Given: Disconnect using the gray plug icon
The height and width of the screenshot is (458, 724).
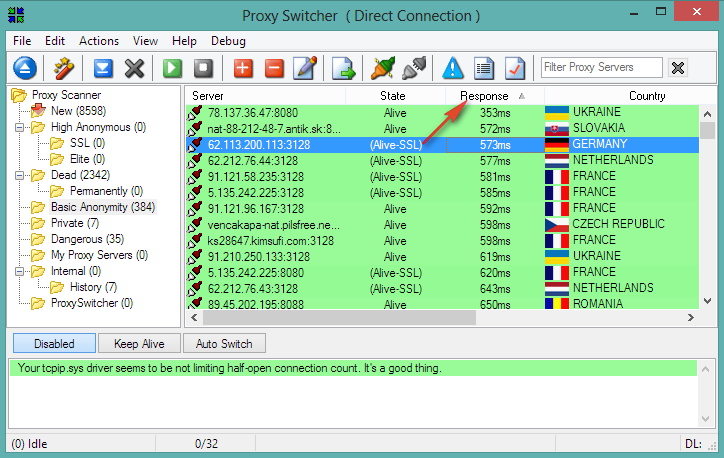Looking at the screenshot, I should coord(414,68).
